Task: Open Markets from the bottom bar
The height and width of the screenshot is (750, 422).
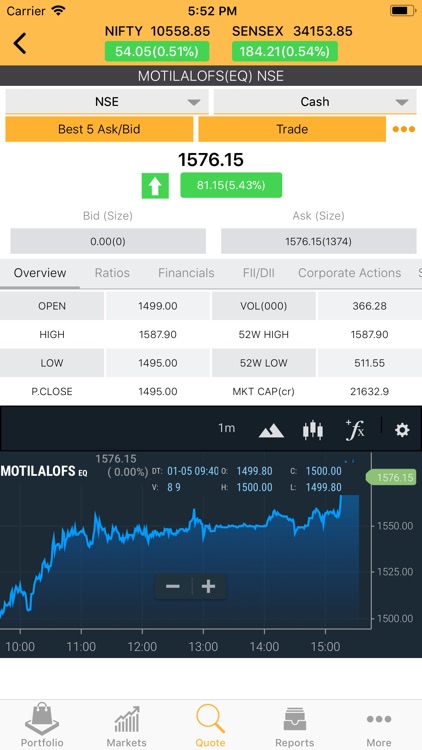Action: click(126, 727)
